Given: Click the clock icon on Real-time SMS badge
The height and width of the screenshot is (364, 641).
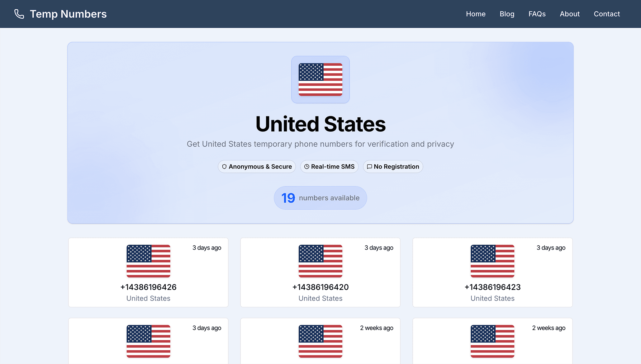Looking at the screenshot, I should tap(306, 167).
